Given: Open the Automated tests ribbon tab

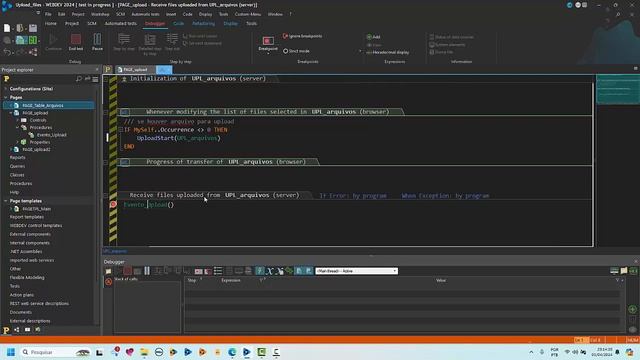Looking at the screenshot, I should (x=120, y=24).
